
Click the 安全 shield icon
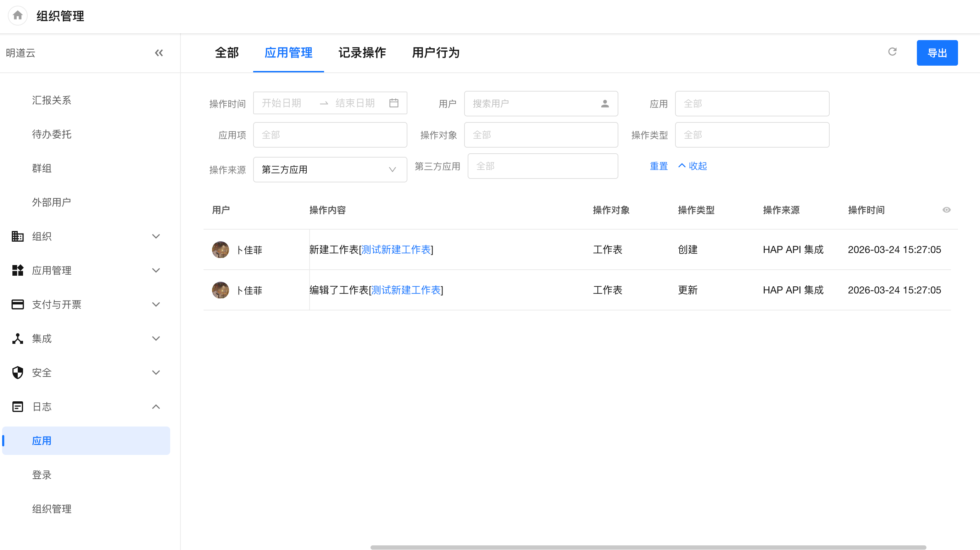17,373
